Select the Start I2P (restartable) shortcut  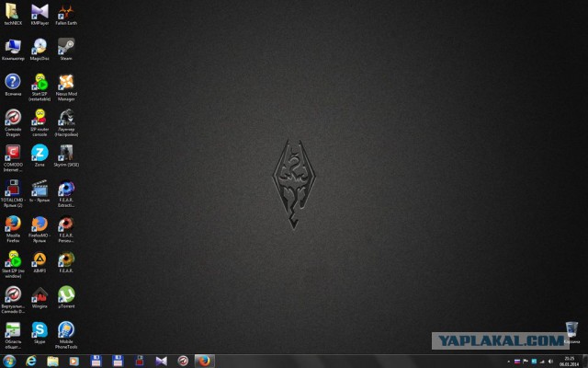(40, 87)
